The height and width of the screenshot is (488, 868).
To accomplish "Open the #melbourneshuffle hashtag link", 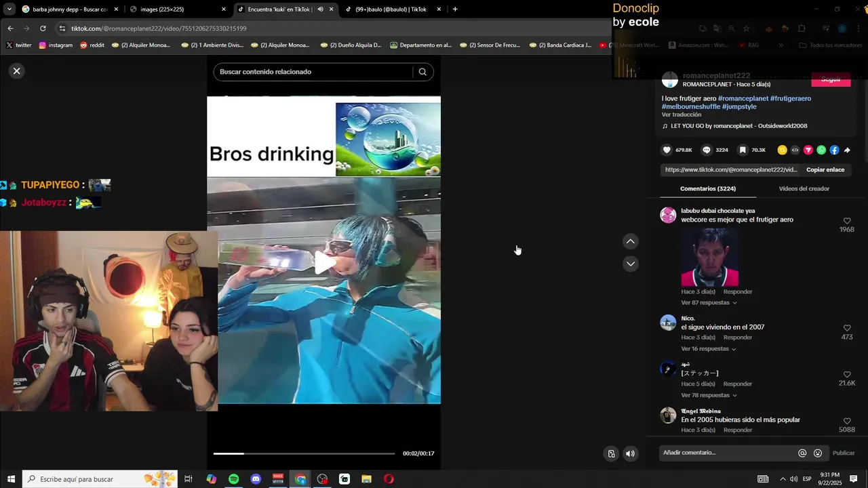I will click(x=690, y=106).
